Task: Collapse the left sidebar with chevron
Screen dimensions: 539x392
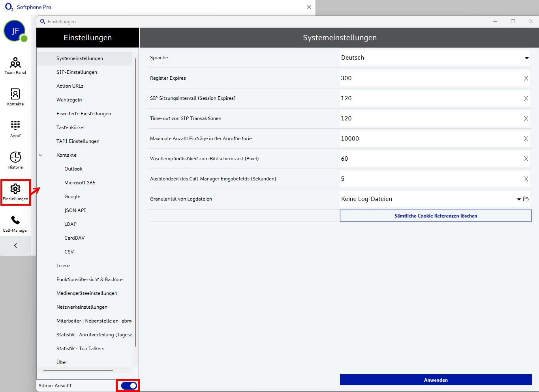Action: (15, 246)
